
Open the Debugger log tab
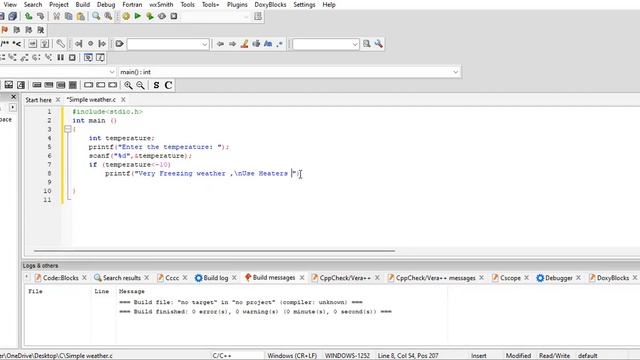559,278
